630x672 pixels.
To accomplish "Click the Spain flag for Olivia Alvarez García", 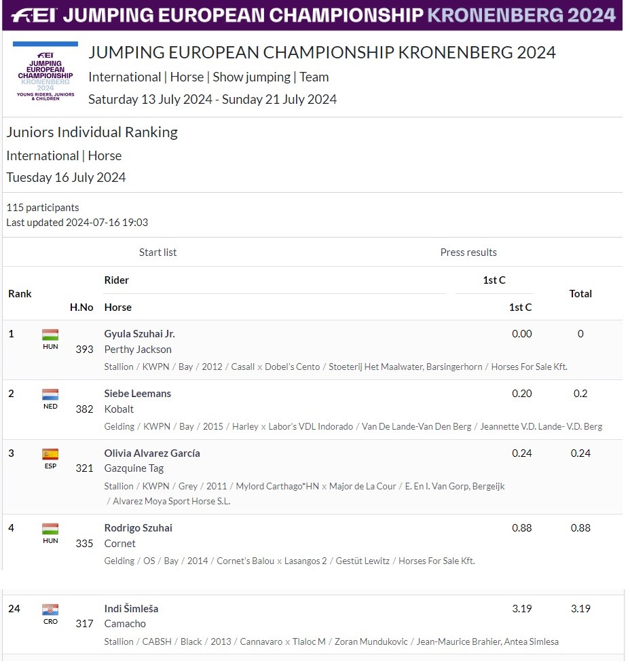I will [50, 454].
